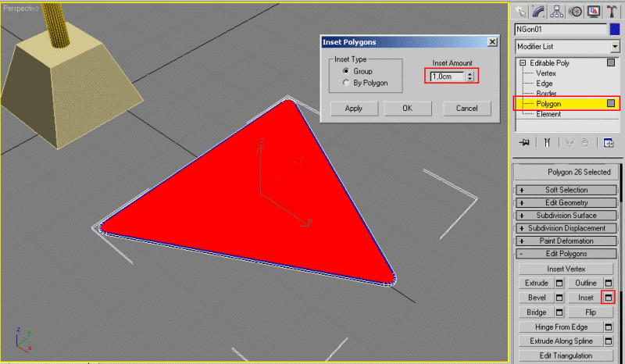
Task: Open the Motion panel tab
Action: pyautogui.click(x=575, y=12)
